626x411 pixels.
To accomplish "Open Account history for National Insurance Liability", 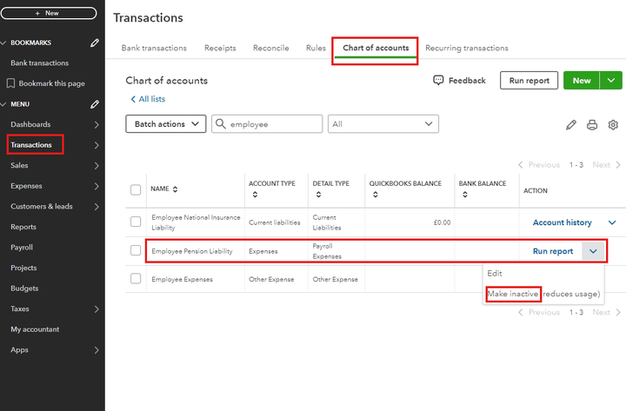I will pos(561,223).
